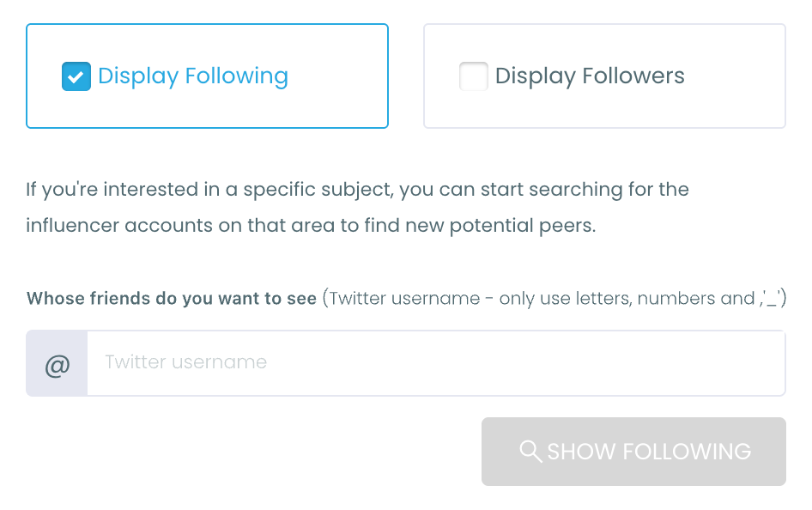The height and width of the screenshot is (510, 812).
Task: Click the empty square icon beside Display Followers
Action: coord(473,76)
